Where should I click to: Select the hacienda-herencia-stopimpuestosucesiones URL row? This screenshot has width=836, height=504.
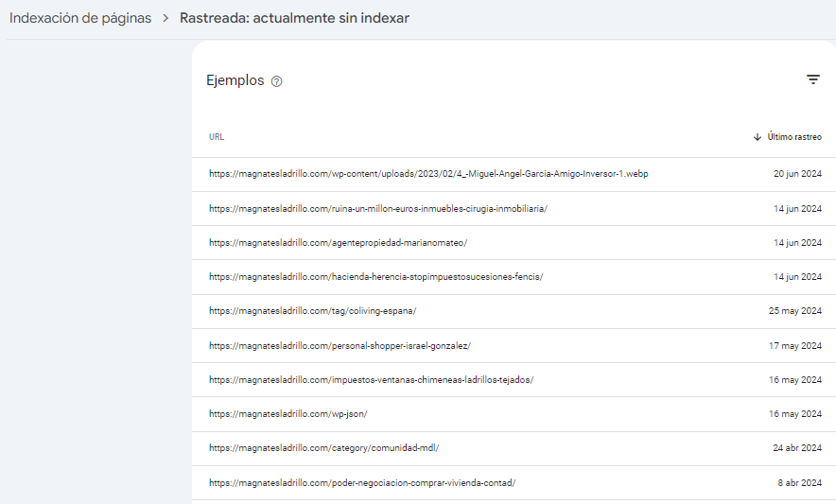click(514, 277)
